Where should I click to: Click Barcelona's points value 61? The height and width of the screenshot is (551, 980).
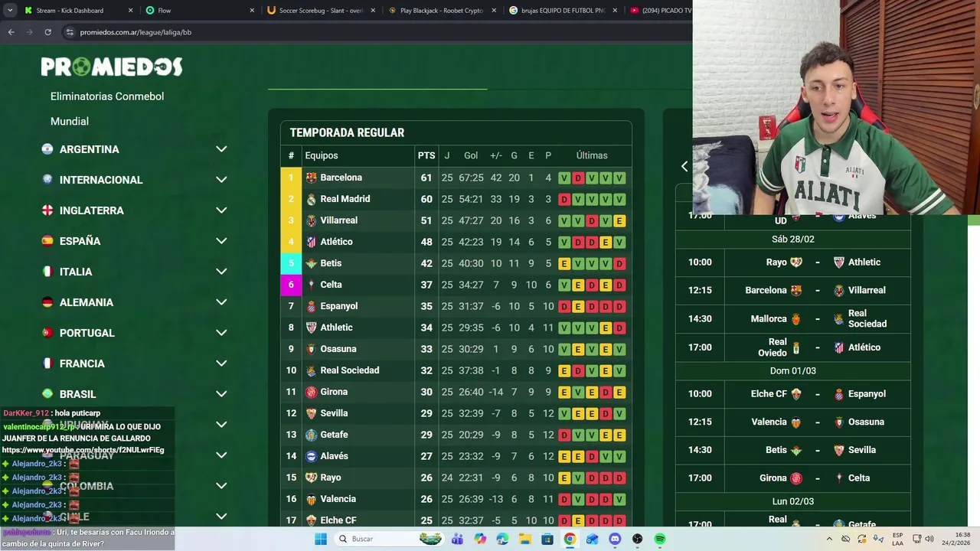click(426, 178)
